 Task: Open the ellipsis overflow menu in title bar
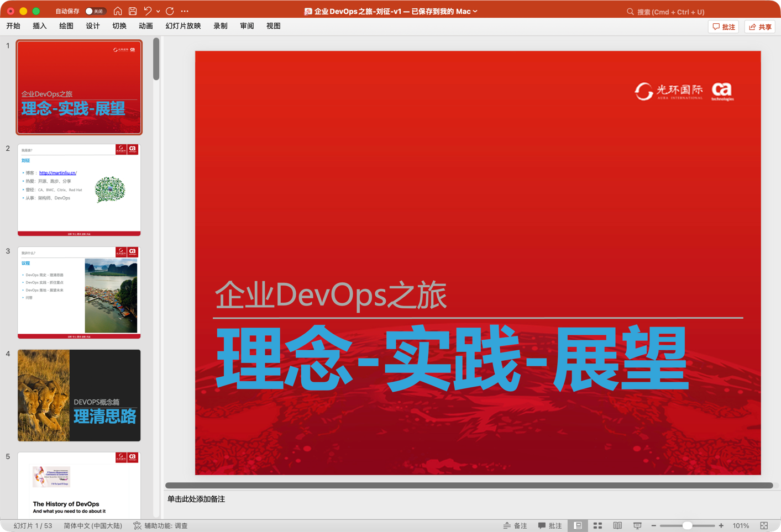point(184,10)
